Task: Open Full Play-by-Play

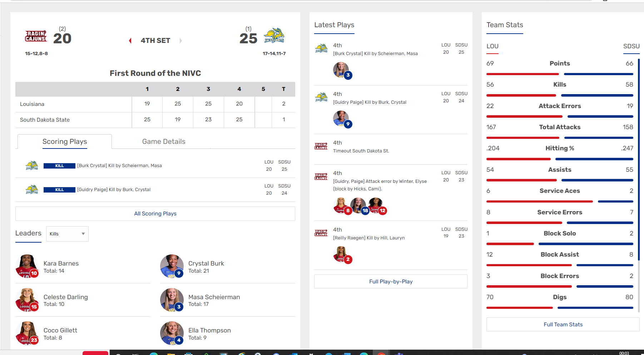Action: click(x=391, y=282)
